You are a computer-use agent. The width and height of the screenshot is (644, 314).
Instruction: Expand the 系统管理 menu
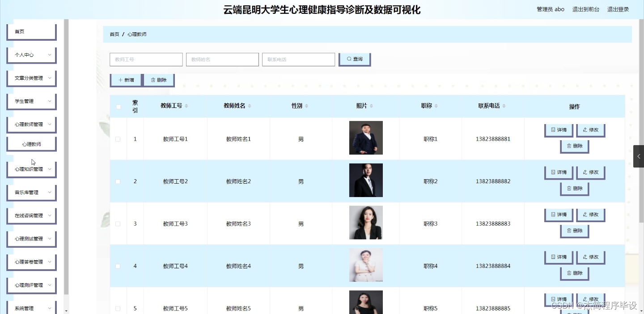(x=31, y=308)
